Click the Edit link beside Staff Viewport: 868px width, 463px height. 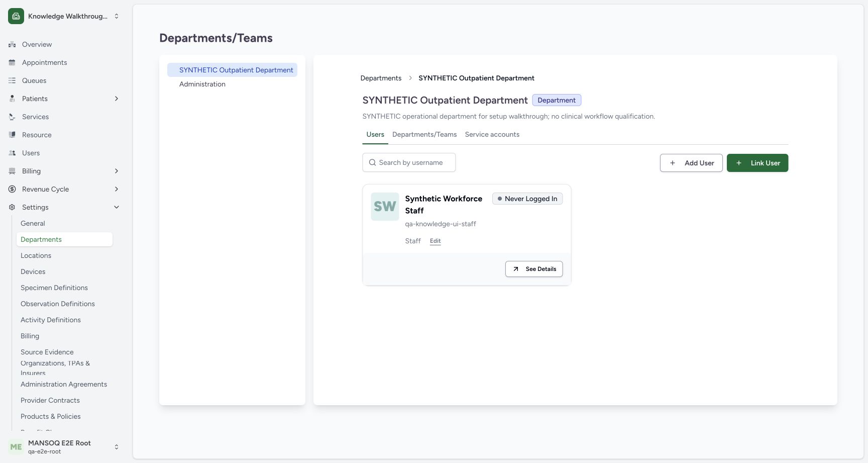click(x=436, y=241)
